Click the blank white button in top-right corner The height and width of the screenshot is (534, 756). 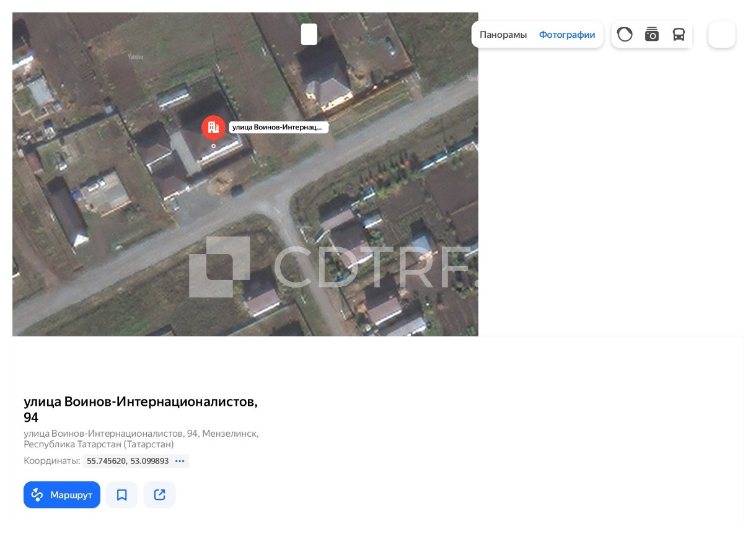[722, 35]
